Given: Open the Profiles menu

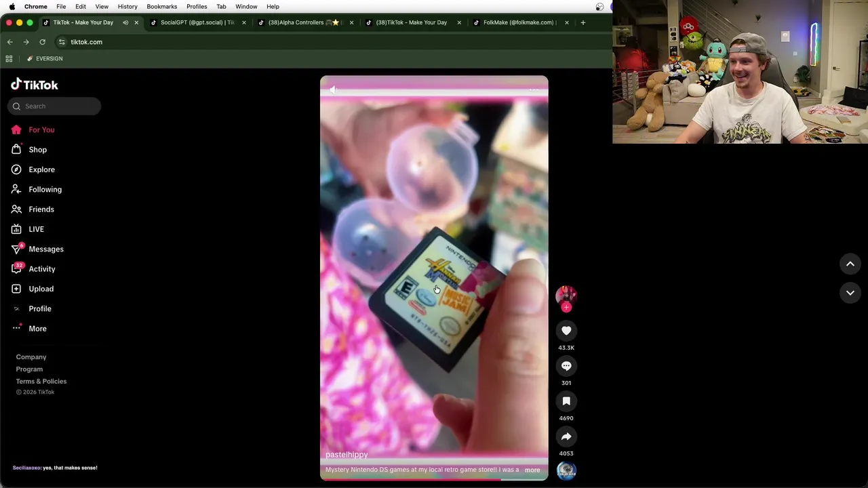Looking at the screenshot, I should pos(197,7).
